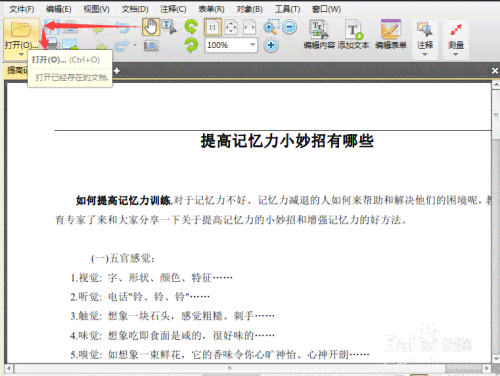
Task: Rotate view clockwise with lower green arrow
Action: [x=191, y=45]
